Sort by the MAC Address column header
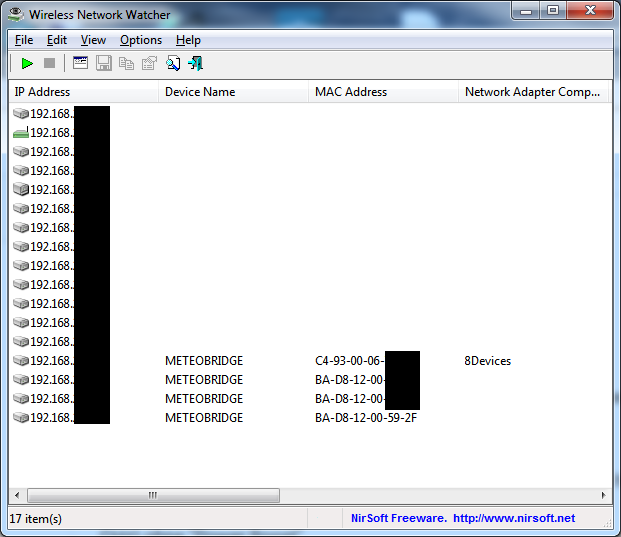 click(382, 92)
